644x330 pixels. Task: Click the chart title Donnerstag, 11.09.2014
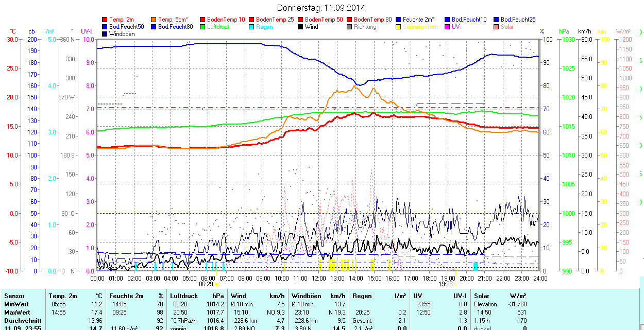pyautogui.click(x=321, y=8)
